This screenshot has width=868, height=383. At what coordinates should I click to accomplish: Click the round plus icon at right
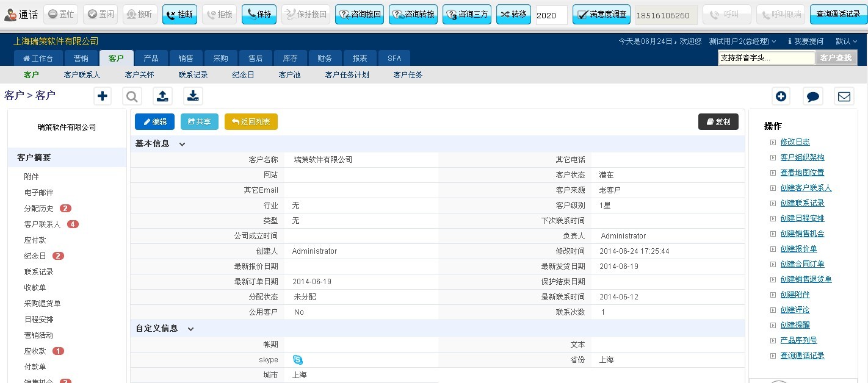781,96
